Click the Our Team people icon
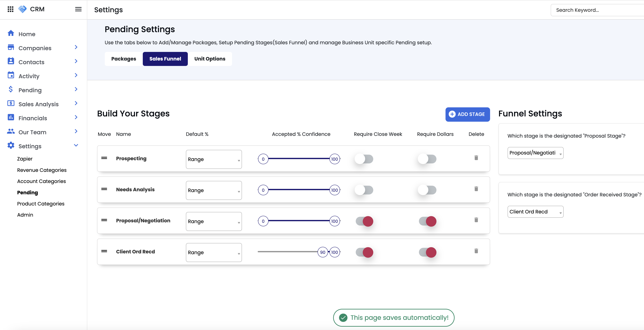644x330 pixels. (x=11, y=131)
